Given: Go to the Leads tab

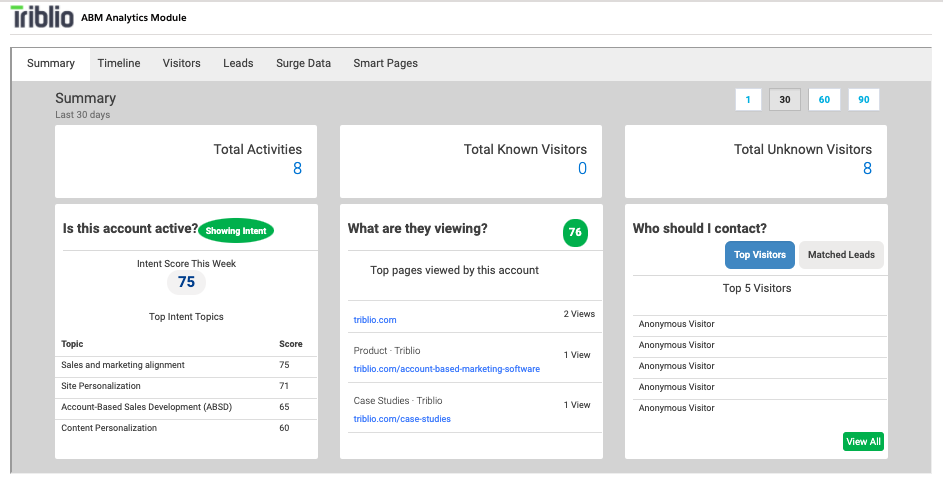Looking at the screenshot, I should point(238,63).
